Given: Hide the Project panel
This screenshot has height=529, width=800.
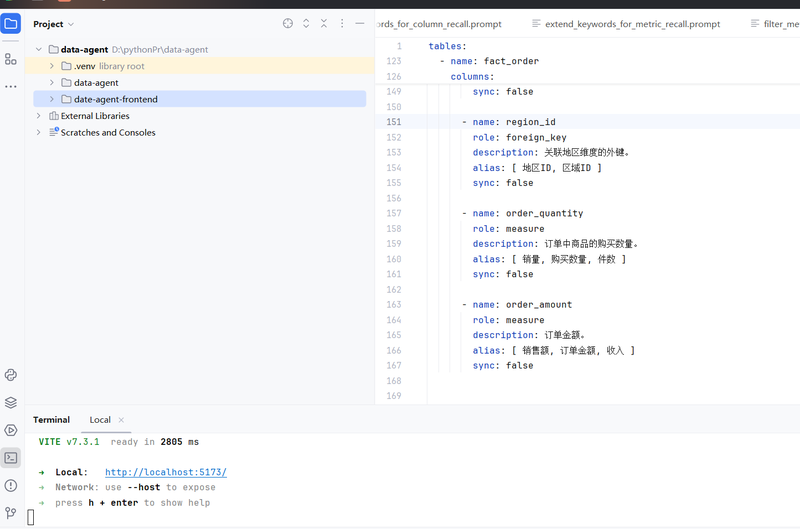Looking at the screenshot, I should (x=360, y=23).
